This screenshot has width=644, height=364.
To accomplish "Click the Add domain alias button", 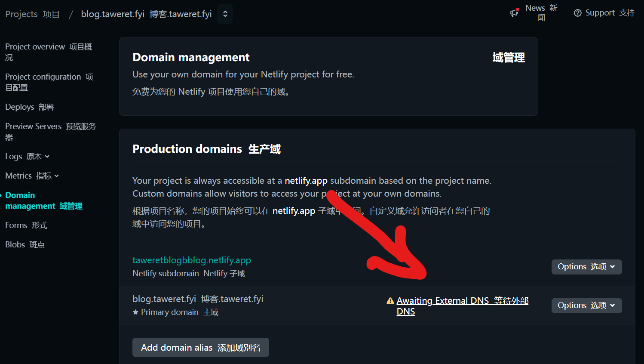I will pyautogui.click(x=201, y=347).
